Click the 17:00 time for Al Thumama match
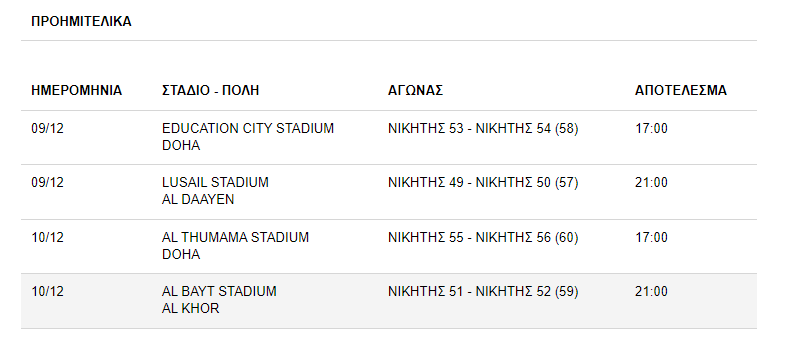The width and height of the screenshot is (792, 363). tap(651, 237)
